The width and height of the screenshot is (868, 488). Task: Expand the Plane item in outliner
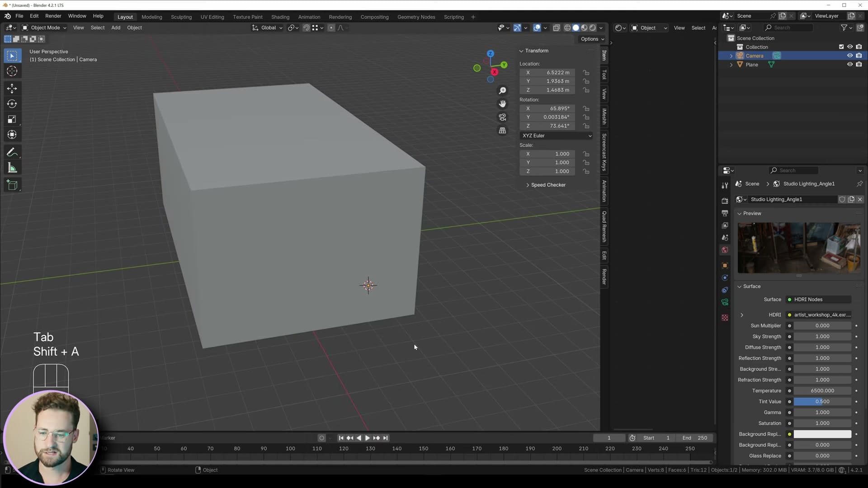(731, 65)
